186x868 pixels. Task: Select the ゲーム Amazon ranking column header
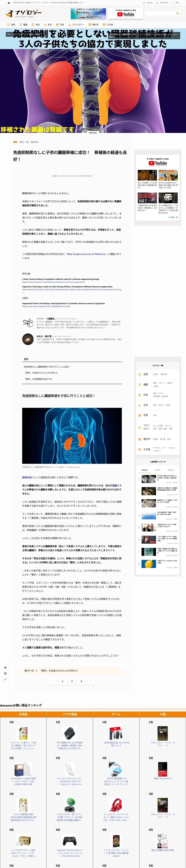116,714
